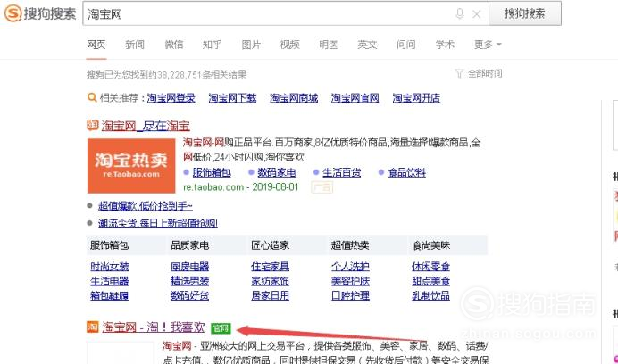Open related link 淘宝网开店

point(416,98)
